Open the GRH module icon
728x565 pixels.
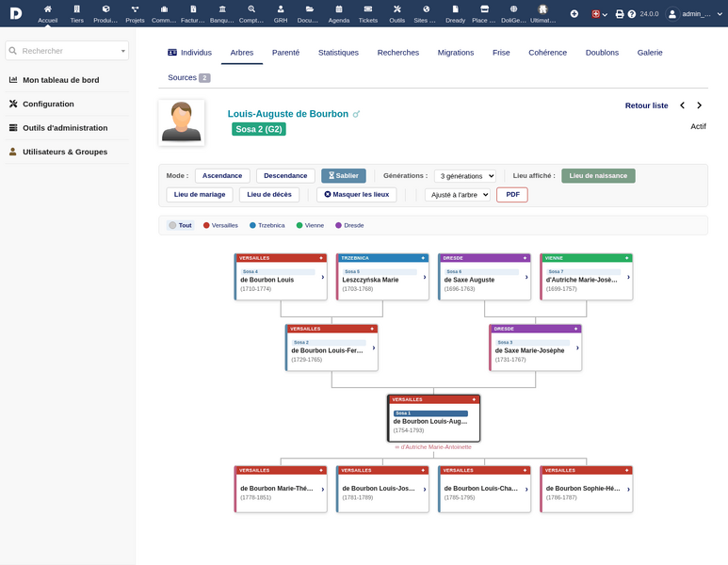[281, 9]
